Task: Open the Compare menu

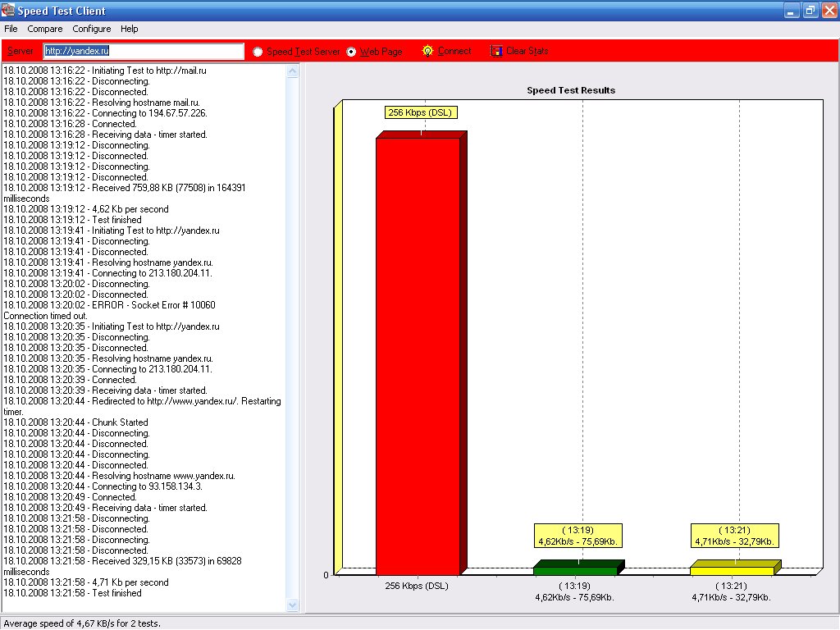Action: click(44, 29)
